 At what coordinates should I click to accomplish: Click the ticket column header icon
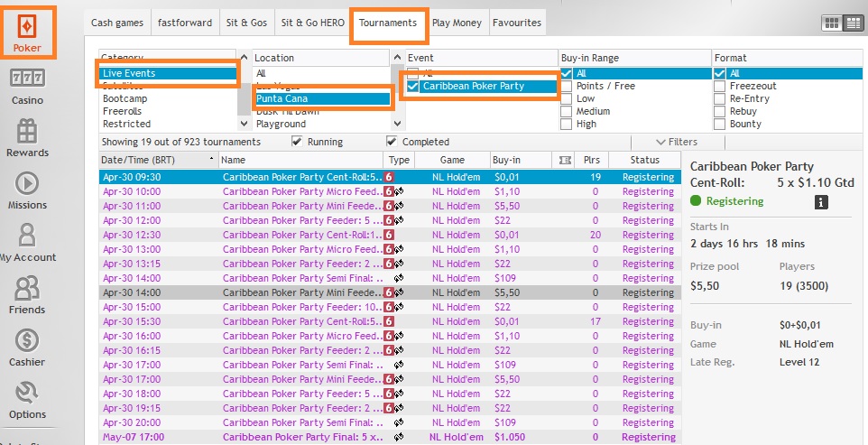[x=565, y=160]
